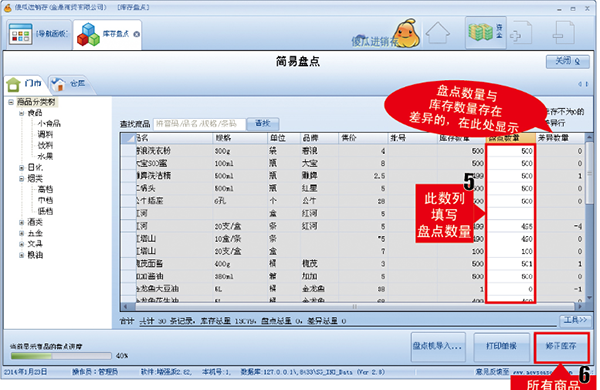Click the 品牌 column header
The width and height of the screenshot is (600, 390).
319,138
